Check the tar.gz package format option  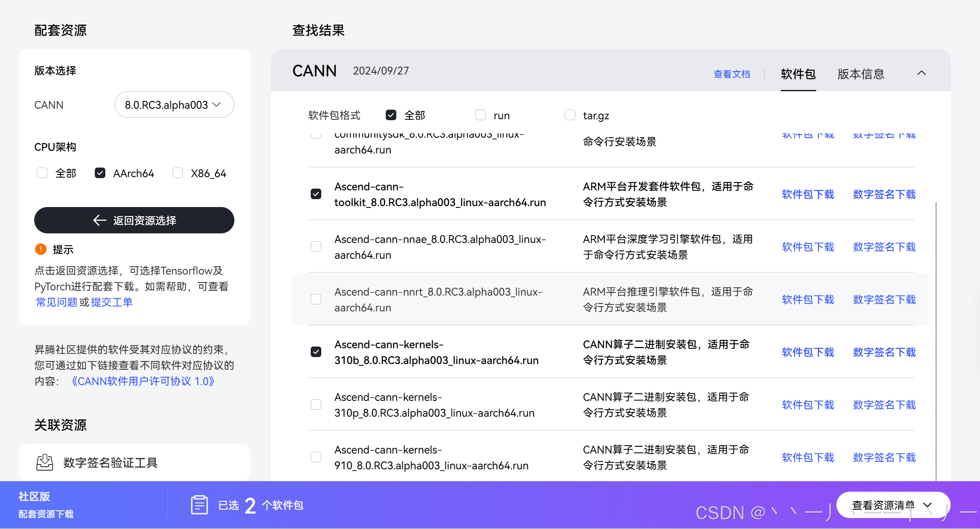click(570, 115)
